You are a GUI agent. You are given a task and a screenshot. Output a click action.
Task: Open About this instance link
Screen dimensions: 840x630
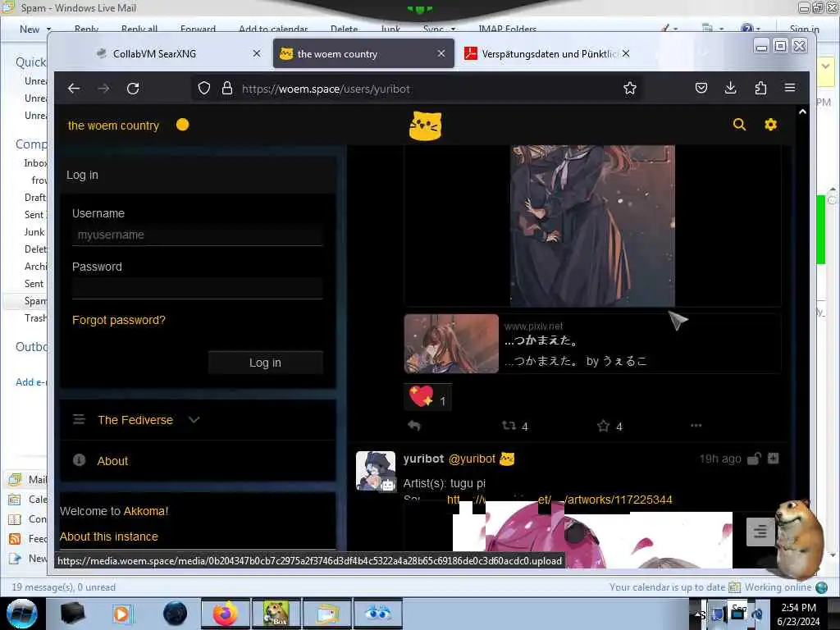pyautogui.click(x=109, y=536)
